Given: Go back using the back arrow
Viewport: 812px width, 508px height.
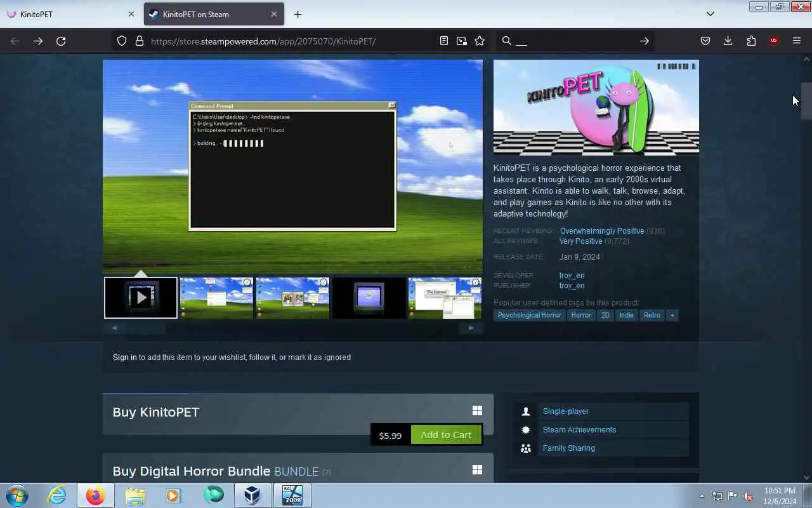Looking at the screenshot, I should pos(15,41).
